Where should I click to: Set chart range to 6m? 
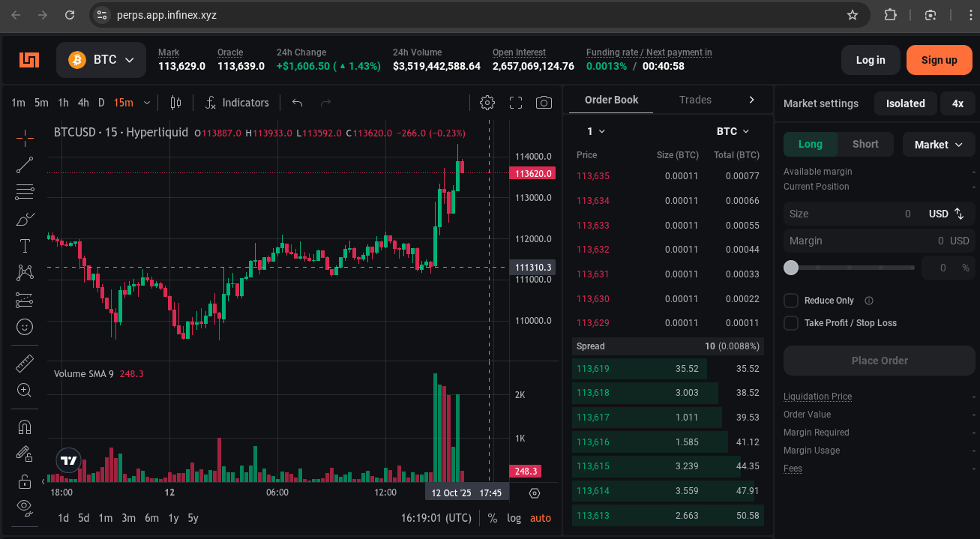pyautogui.click(x=151, y=518)
